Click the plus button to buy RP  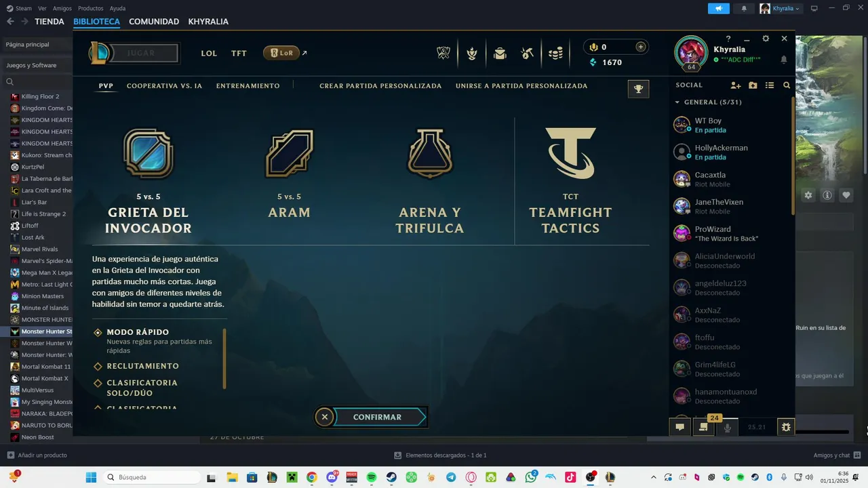640,47
